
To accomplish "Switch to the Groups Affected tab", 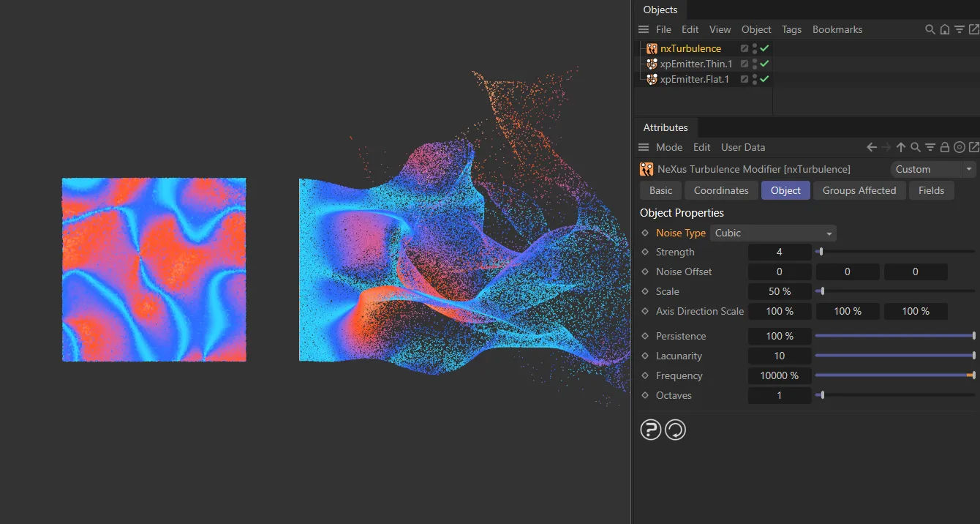I will point(859,190).
